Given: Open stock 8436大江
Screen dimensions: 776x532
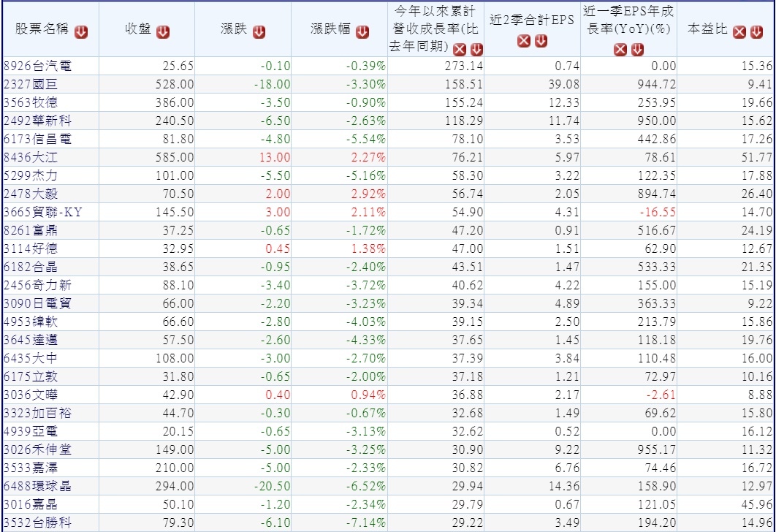Looking at the screenshot, I should pos(31,157).
